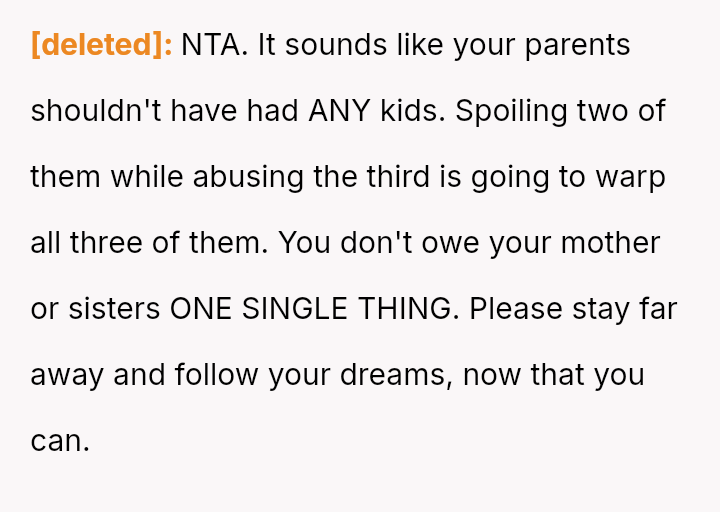Click the word "follow" in the comment
This screenshot has width=720, height=512.
(210, 375)
